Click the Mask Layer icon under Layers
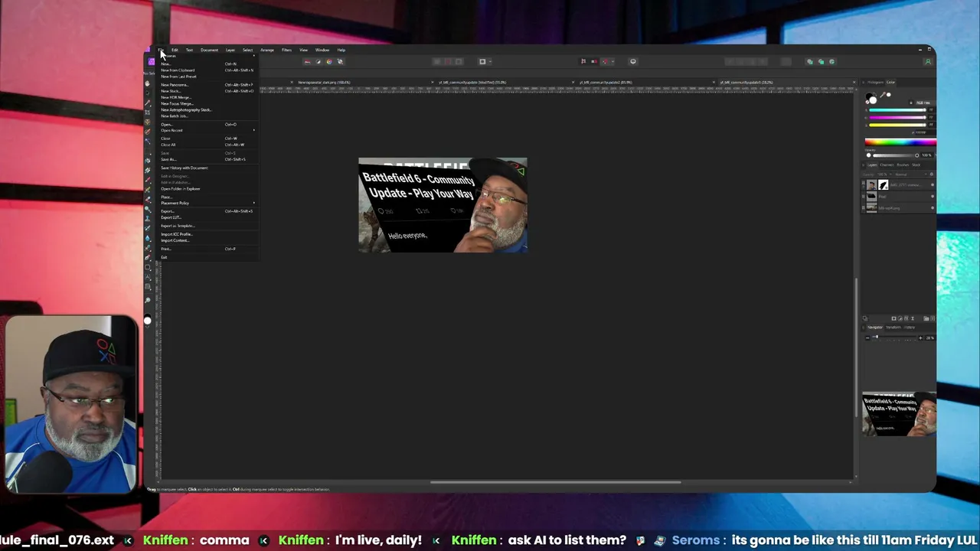980x551 pixels. pos(893,318)
